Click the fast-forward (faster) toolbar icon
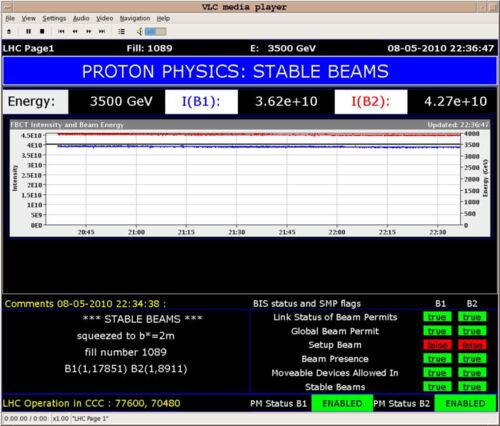 pos(89,31)
